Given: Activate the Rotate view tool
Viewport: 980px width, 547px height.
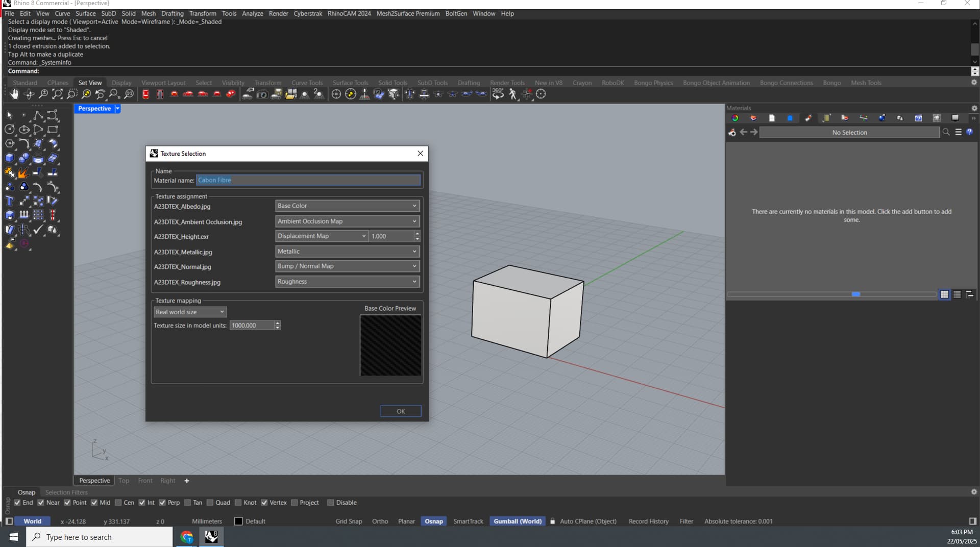Looking at the screenshot, I should pos(29,94).
